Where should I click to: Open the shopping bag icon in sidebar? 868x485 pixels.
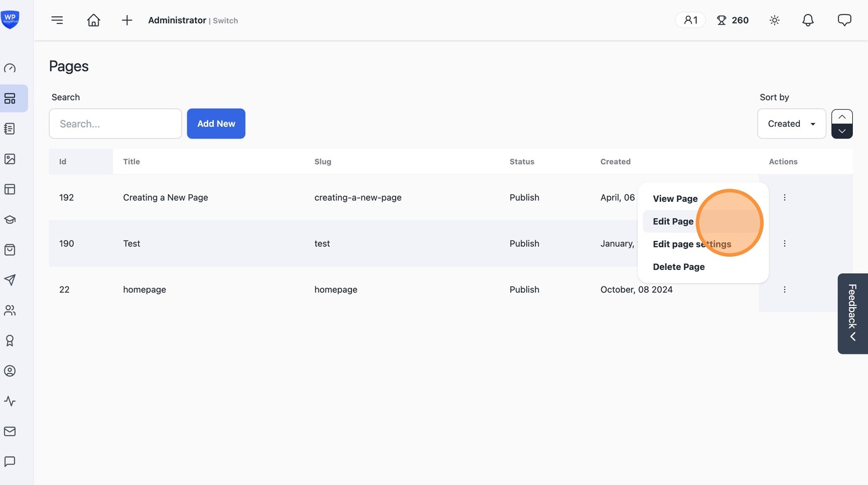click(x=10, y=250)
